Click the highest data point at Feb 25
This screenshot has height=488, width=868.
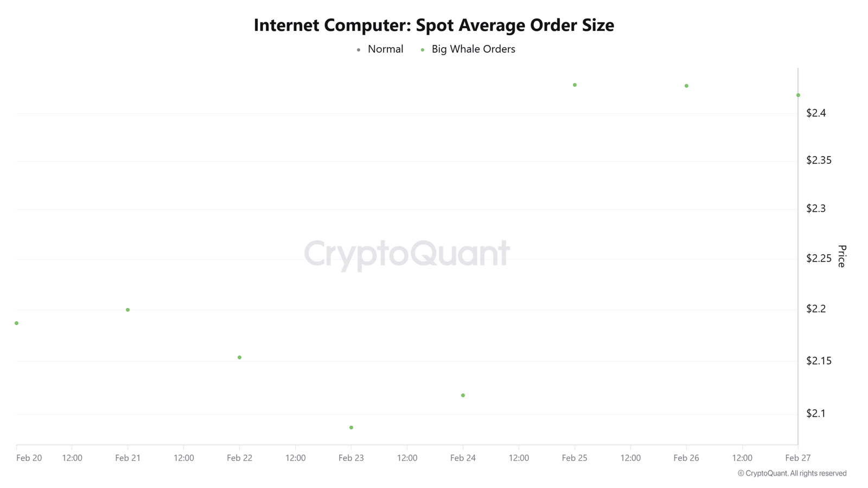coord(575,85)
